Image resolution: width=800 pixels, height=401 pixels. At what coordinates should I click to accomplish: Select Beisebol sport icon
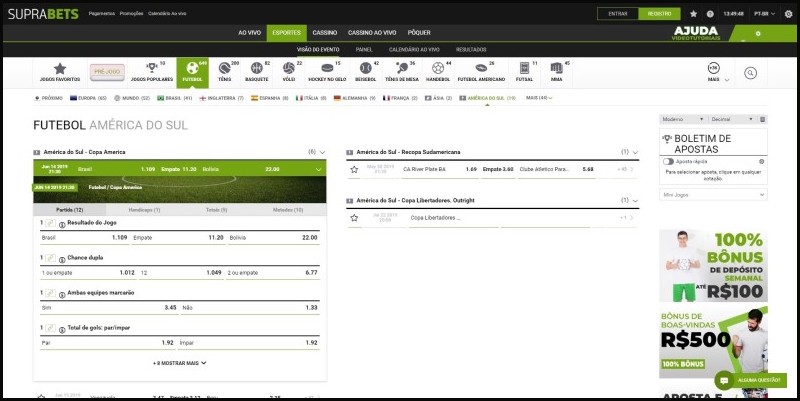tap(365, 68)
